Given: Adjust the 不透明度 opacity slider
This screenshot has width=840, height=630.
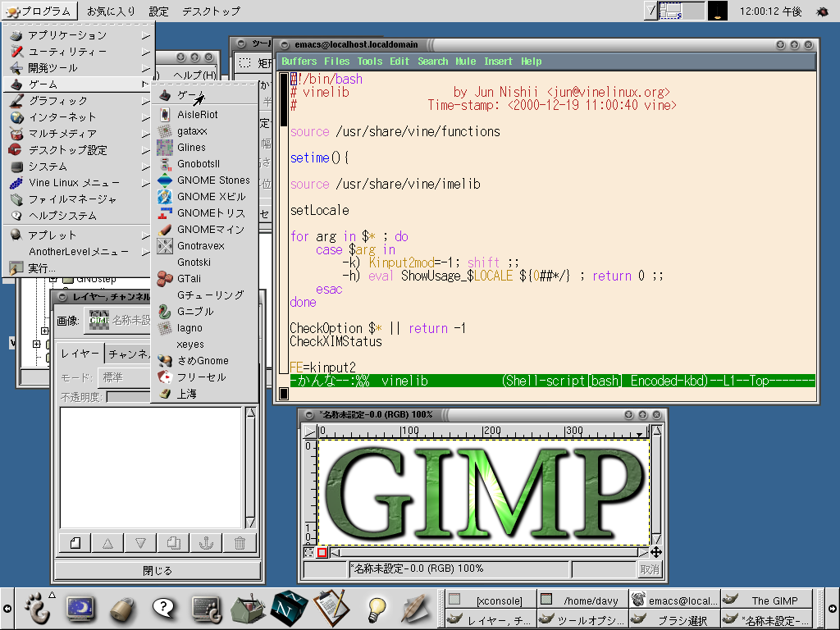Looking at the screenshot, I should [129, 397].
